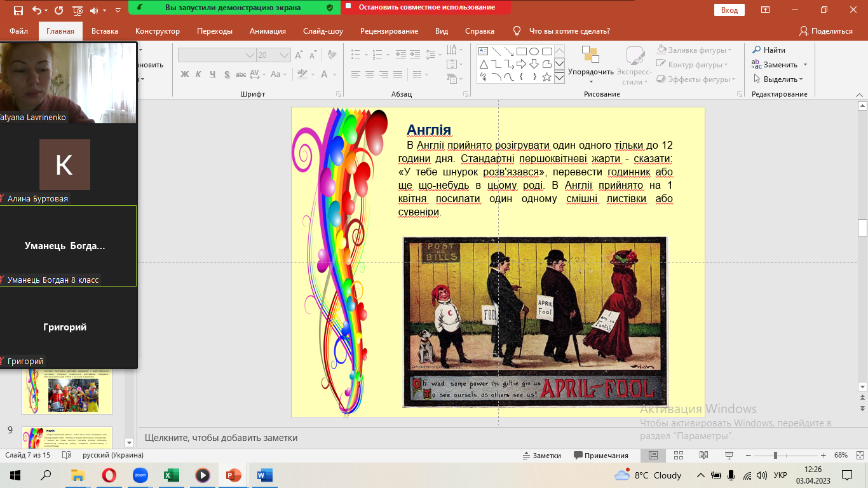Center text in the paragraph group
This screenshot has width=868, height=488.
[x=370, y=74]
